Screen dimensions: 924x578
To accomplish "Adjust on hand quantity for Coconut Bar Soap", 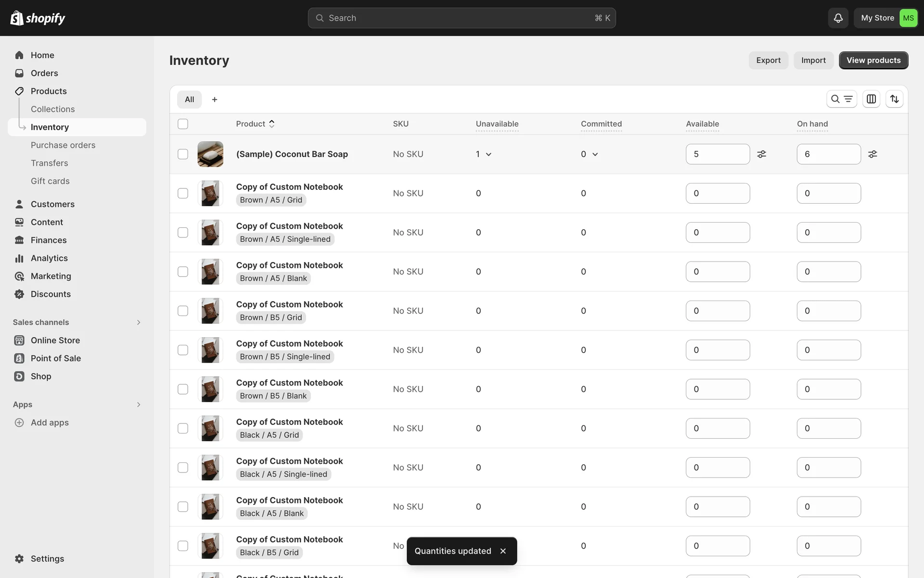I will tap(873, 154).
